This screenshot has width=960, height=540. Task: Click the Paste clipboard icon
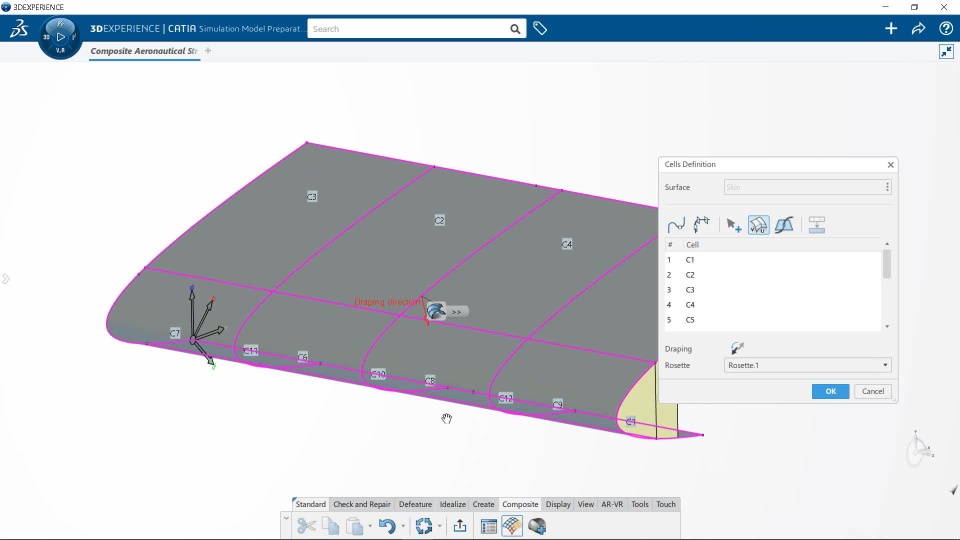point(354,526)
